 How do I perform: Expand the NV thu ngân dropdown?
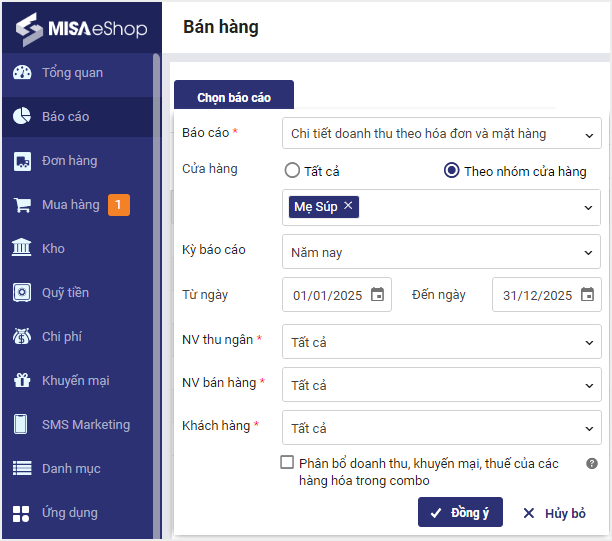coord(441,342)
